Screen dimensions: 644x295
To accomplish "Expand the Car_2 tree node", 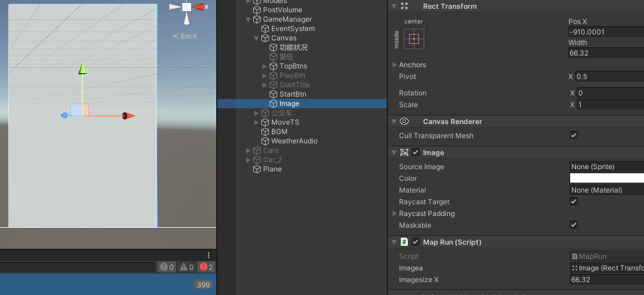I will [x=248, y=160].
